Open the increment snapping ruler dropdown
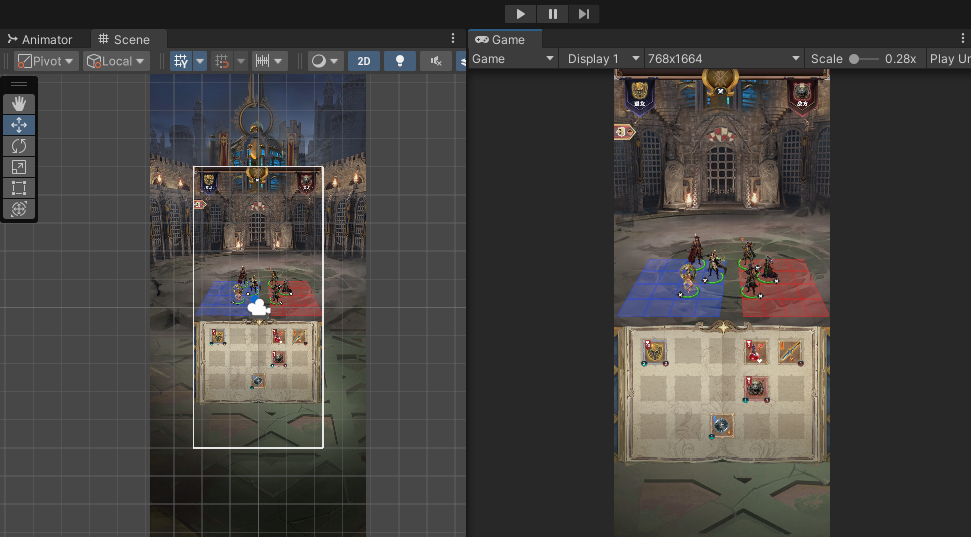This screenshot has width=971, height=537. (x=269, y=61)
